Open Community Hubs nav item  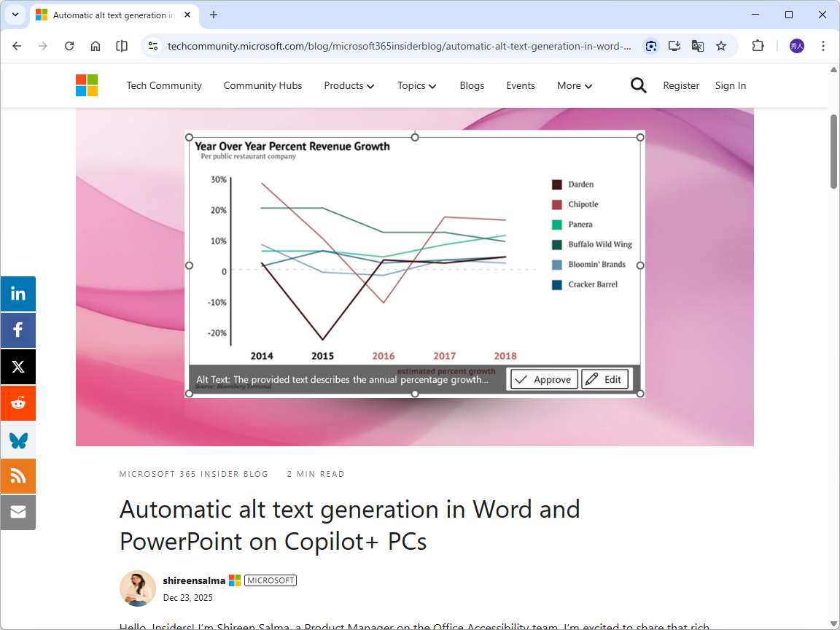tap(262, 86)
